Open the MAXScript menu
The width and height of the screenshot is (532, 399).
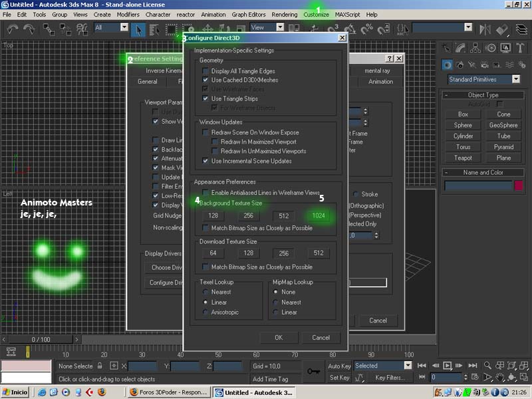point(347,15)
